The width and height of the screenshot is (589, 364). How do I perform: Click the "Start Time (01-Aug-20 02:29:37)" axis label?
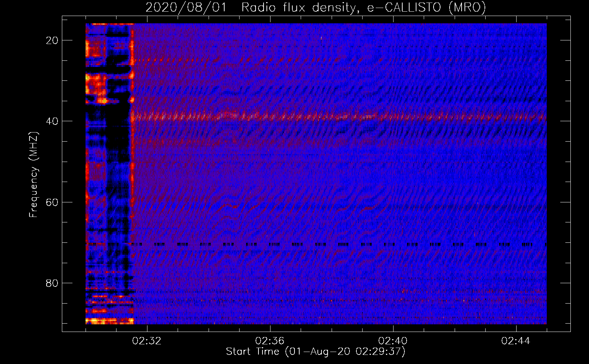pos(316,352)
